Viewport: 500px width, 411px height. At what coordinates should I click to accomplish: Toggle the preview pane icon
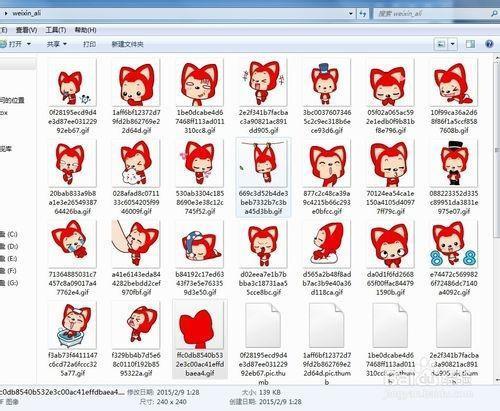click(x=470, y=44)
